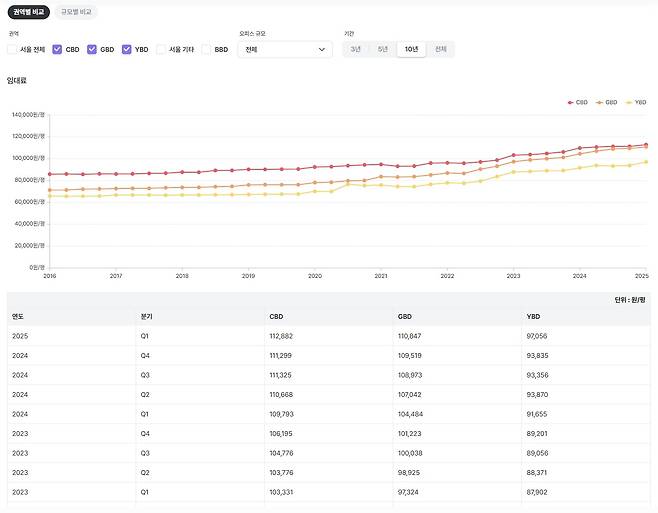Click the last CBD data point at 2025

pyautogui.click(x=645, y=145)
